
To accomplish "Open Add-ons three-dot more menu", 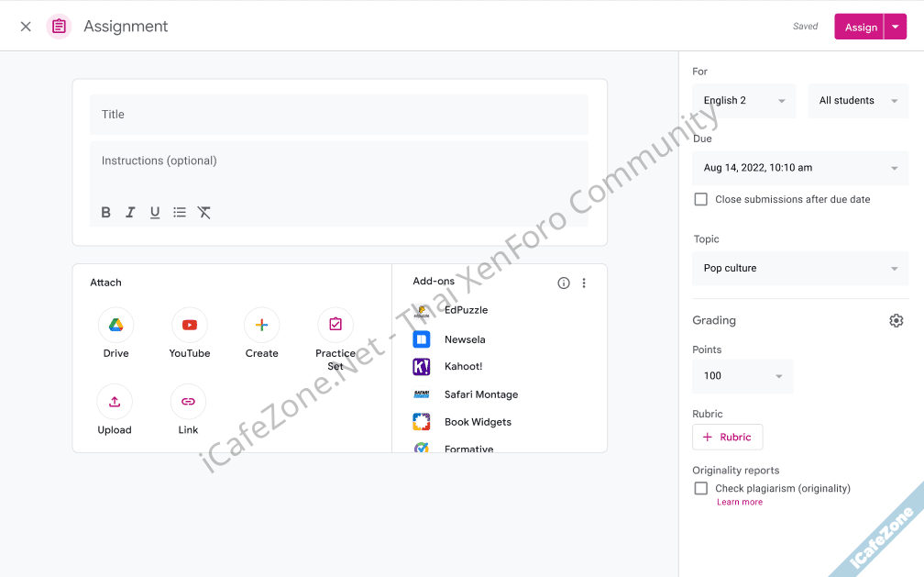I will pyautogui.click(x=584, y=283).
